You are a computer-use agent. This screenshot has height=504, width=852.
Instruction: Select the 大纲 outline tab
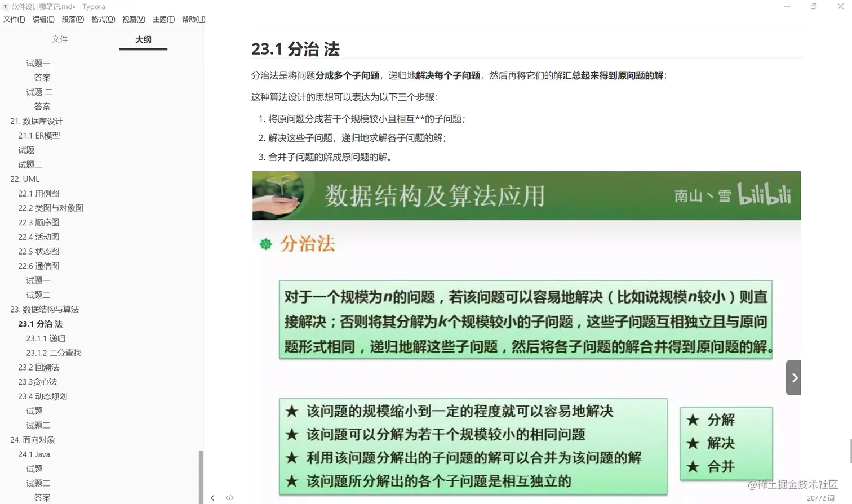click(143, 39)
